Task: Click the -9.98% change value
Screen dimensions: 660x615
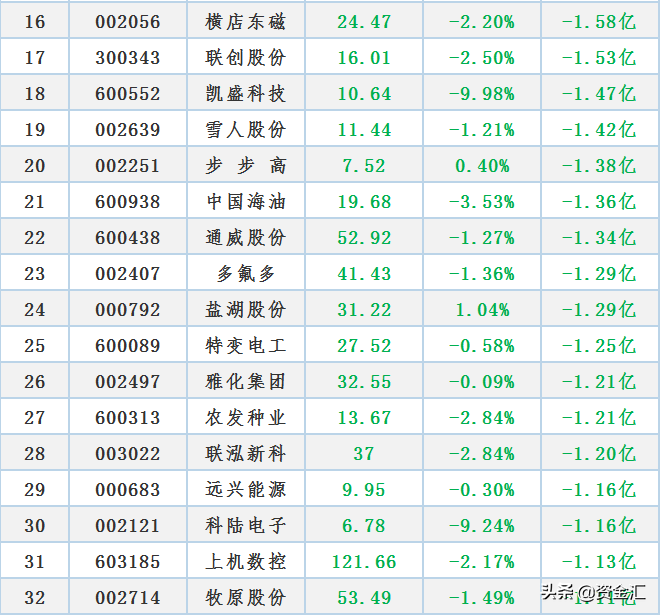Action: [482, 94]
